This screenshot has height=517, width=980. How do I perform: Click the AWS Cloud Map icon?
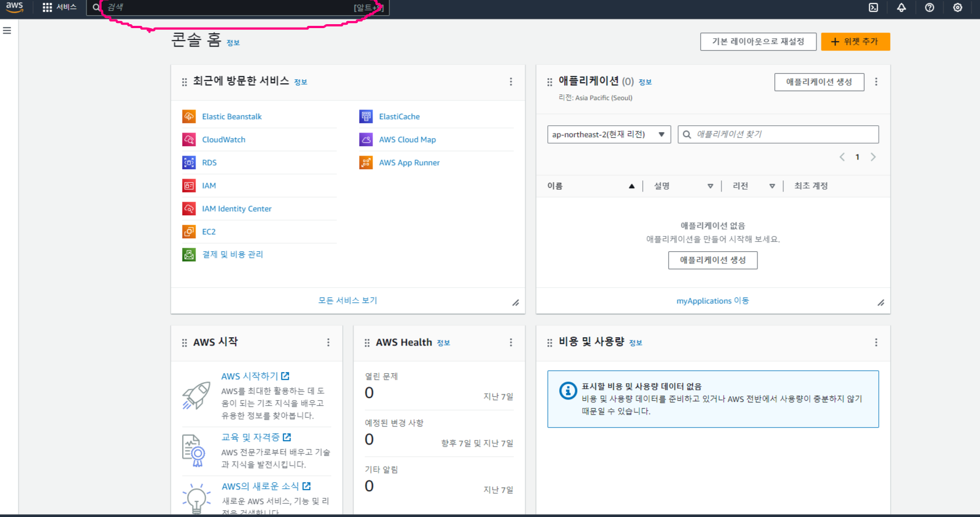click(x=366, y=139)
